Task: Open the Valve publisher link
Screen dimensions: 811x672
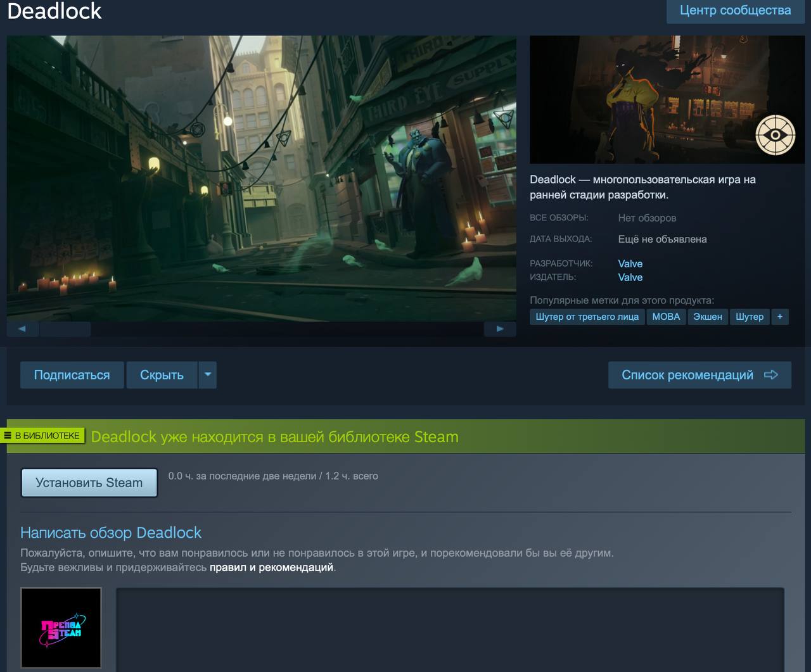Action: pos(630,277)
